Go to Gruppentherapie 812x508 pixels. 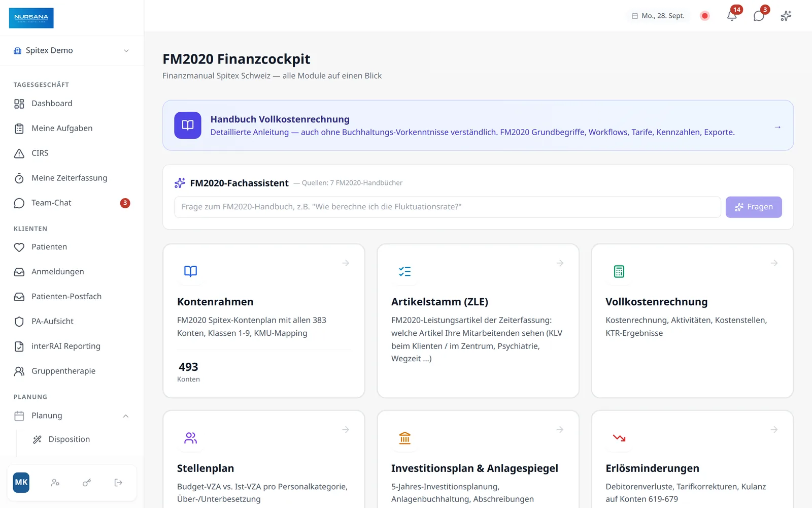tap(72, 371)
